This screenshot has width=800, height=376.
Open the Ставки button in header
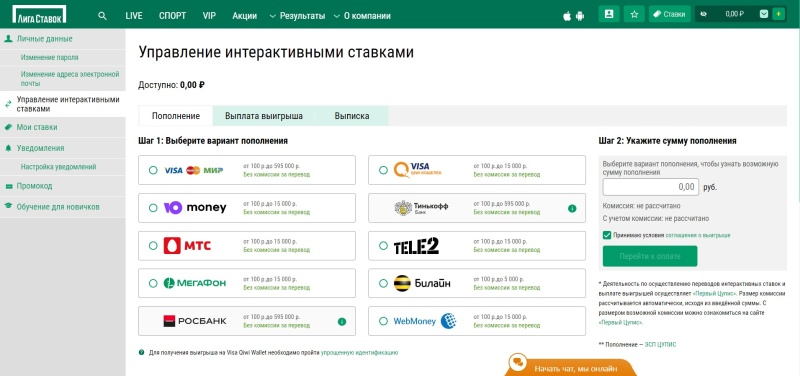tap(670, 14)
